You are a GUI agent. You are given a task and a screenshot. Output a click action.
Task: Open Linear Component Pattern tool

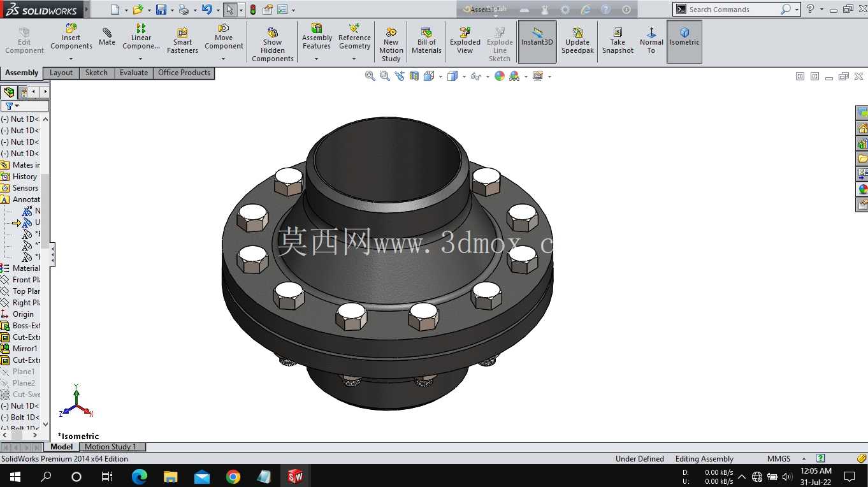(141, 37)
